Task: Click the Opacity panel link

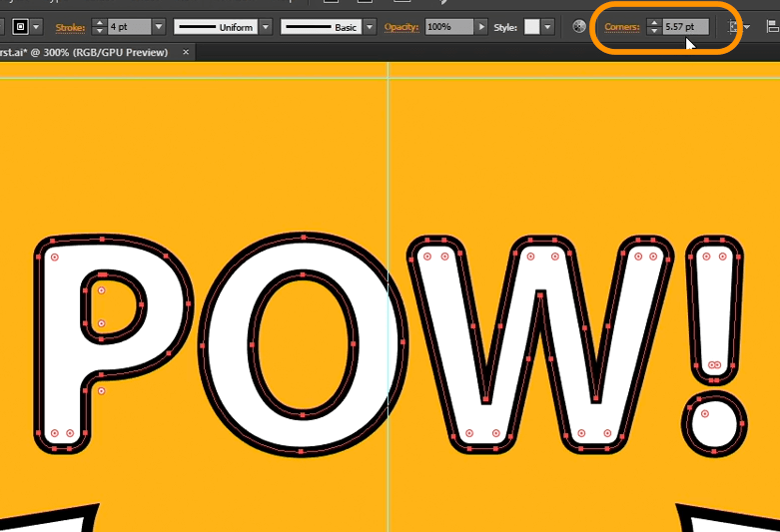Action: [401, 27]
